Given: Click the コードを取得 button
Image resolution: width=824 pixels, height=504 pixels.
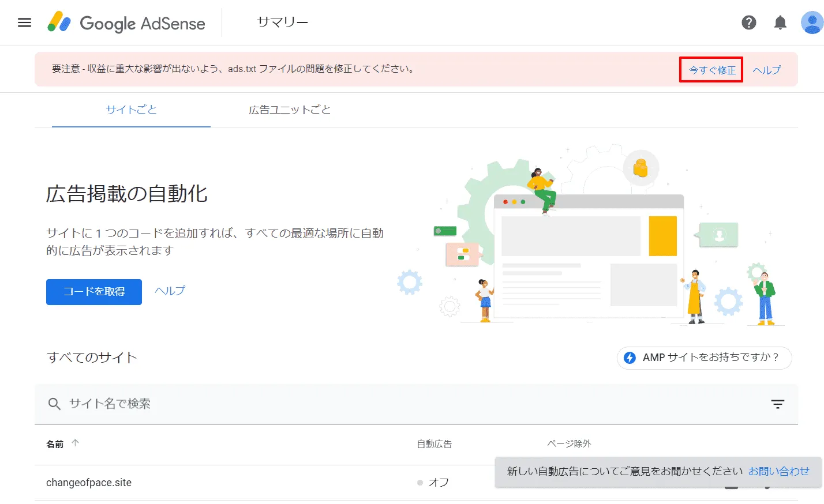Looking at the screenshot, I should 93,292.
